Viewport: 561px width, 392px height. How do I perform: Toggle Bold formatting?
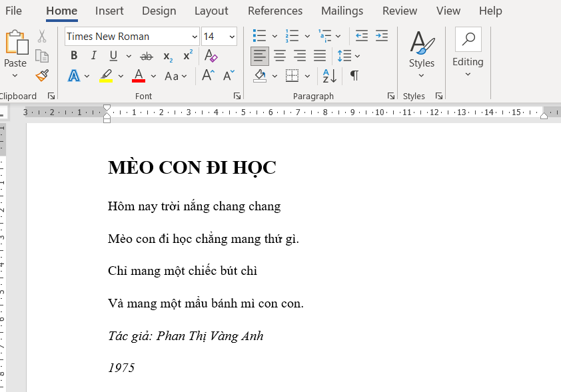pos(74,56)
